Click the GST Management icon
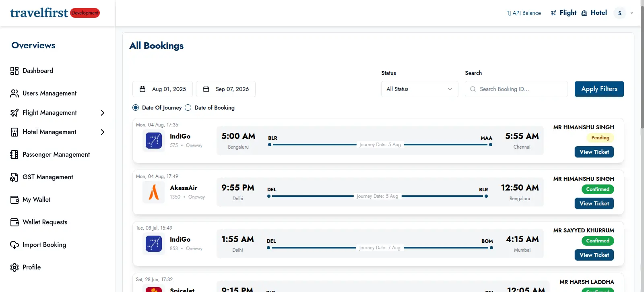 point(14,177)
